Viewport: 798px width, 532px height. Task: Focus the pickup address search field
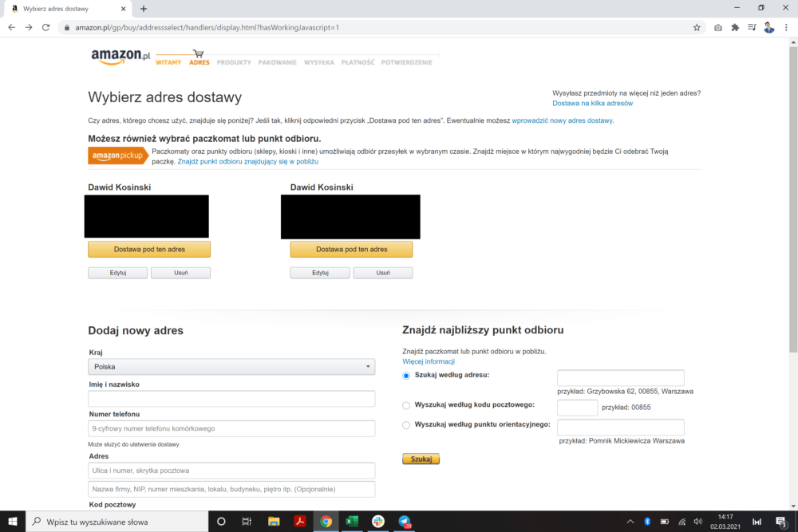click(x=620, y=378)
